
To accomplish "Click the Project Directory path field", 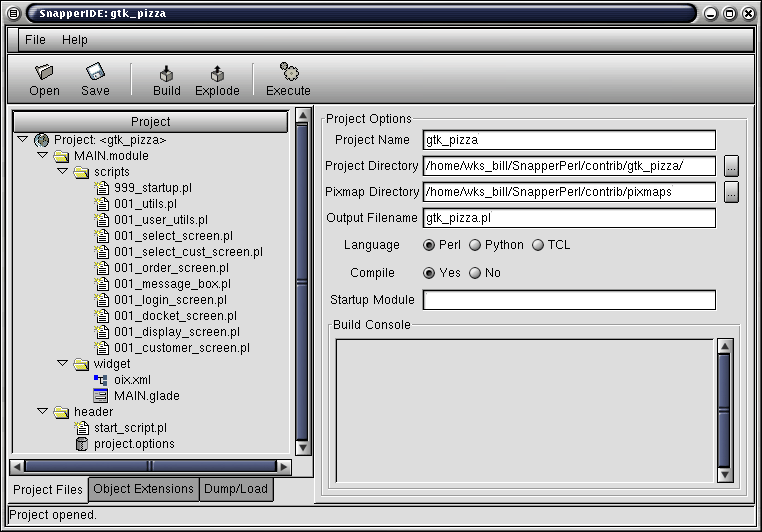I will [569, 166].
